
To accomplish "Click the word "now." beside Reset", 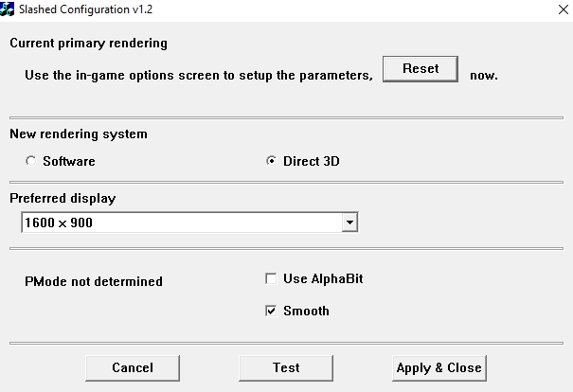I will [x=483, y=74].
